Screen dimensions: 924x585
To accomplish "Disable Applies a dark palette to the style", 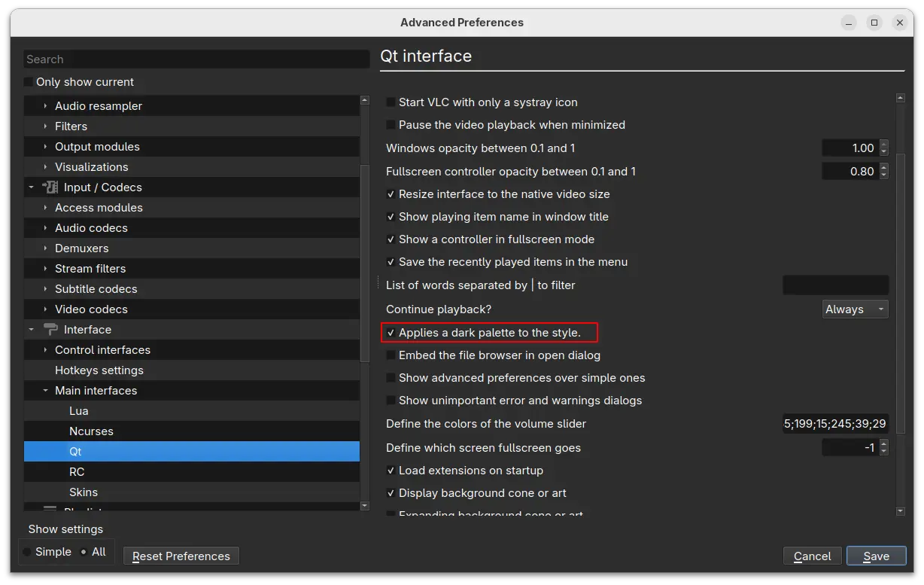I will tap(391, 333).
